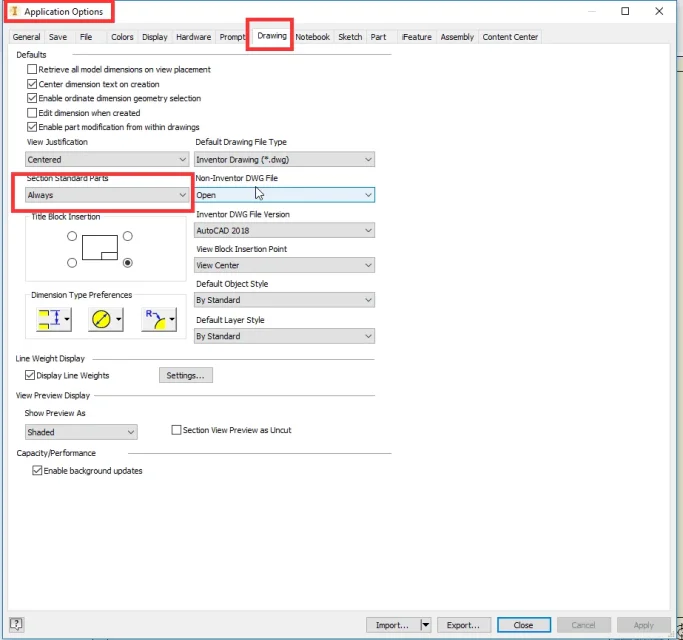Screen dimensions: 683x640
Task: Select bottom-left title block insertion radio
Action: point(72,263)
